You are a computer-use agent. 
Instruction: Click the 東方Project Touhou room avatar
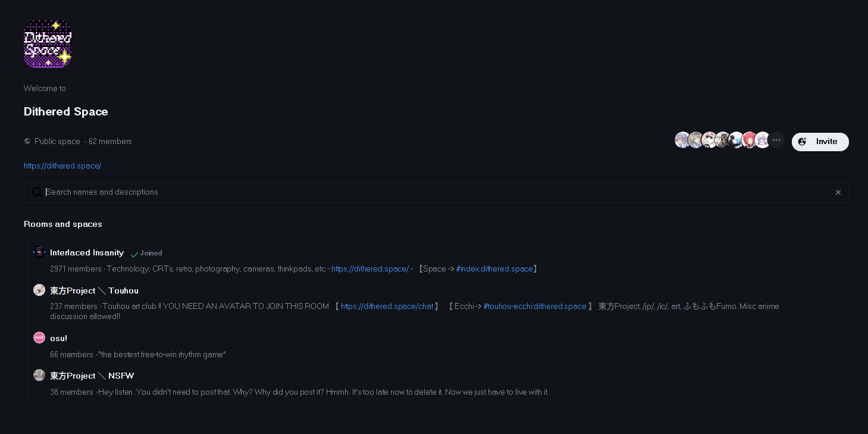[39, 290]
